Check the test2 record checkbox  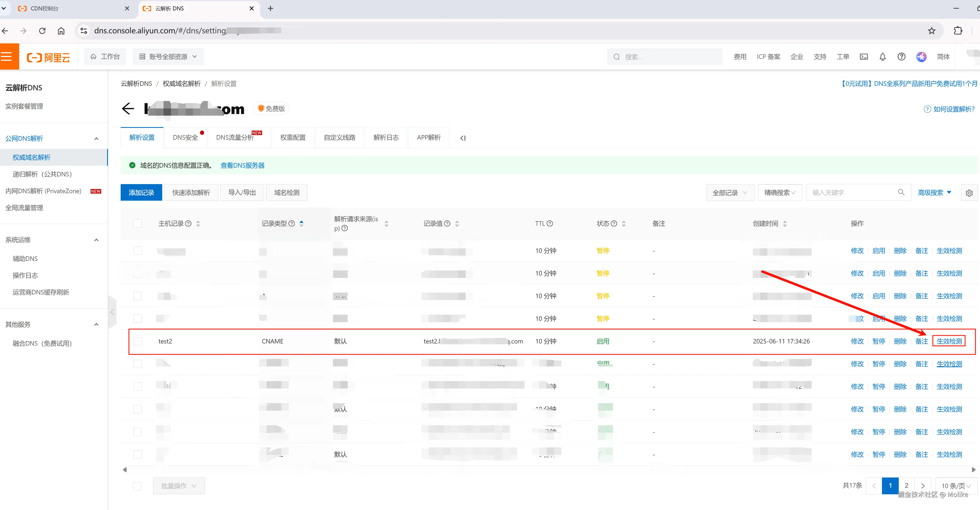[138, 341]
